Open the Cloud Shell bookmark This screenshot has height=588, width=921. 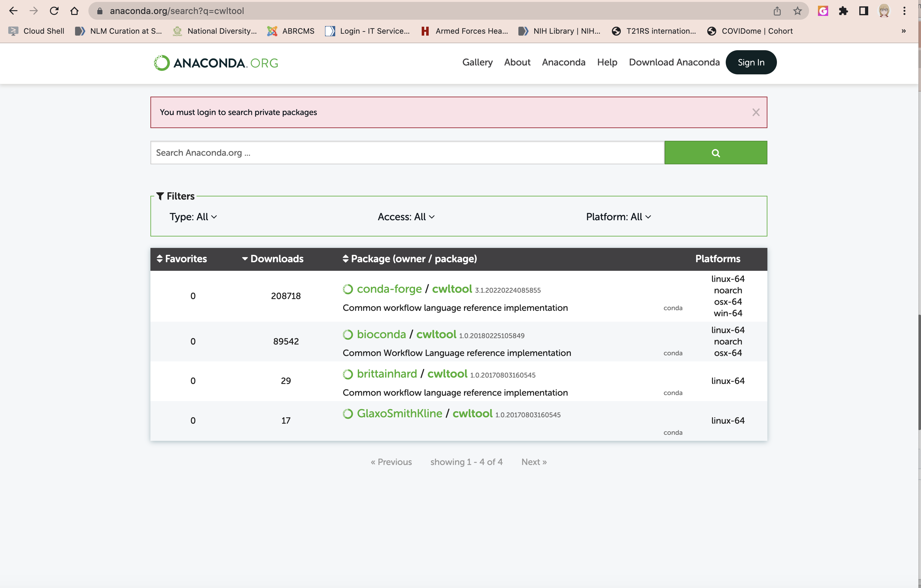point(36,31)
